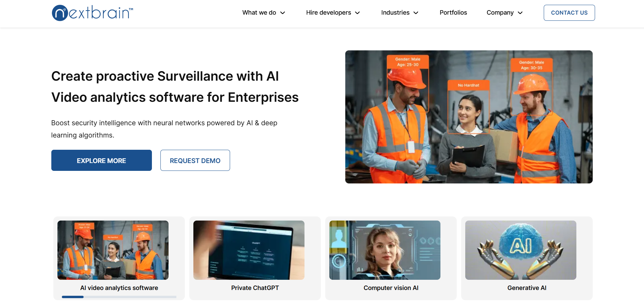The width and height of the screenshot is (644, 307).
Task: Select the Company menu label
Action: (500, 13)
